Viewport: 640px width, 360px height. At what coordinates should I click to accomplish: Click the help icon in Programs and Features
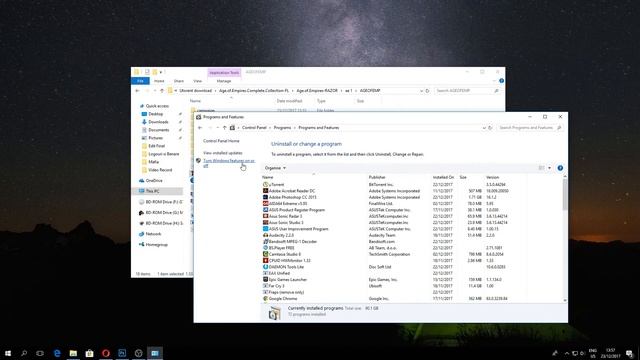[x=560, y=168]
